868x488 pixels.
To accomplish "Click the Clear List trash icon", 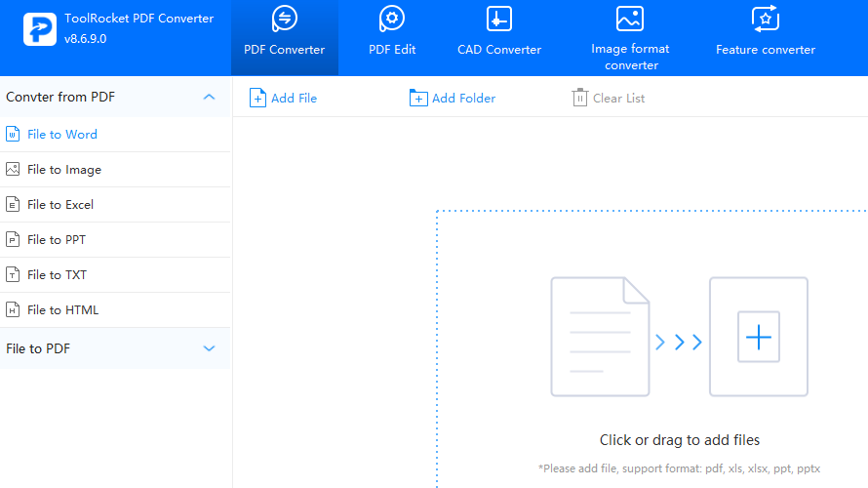I will [579, 98].
